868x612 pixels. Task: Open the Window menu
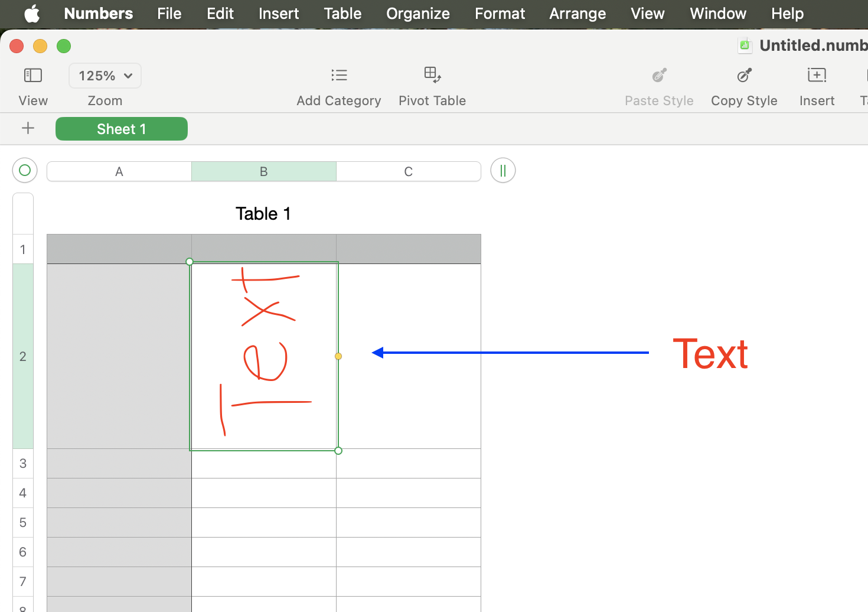point(718,14)
